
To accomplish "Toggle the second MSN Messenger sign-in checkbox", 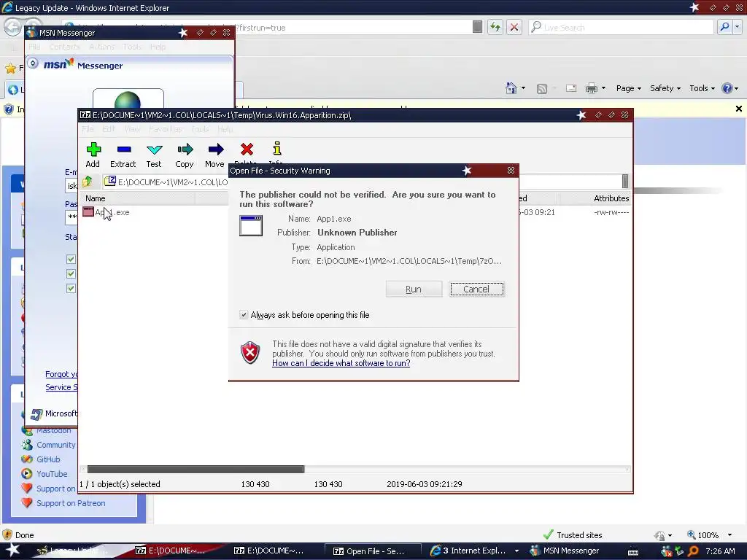I will click(x=71, y=274).
